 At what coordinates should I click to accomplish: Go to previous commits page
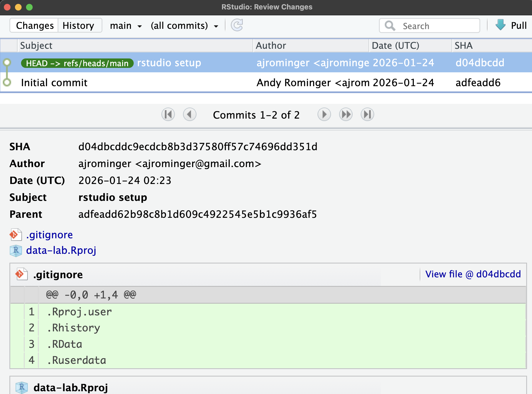(190, 114)
